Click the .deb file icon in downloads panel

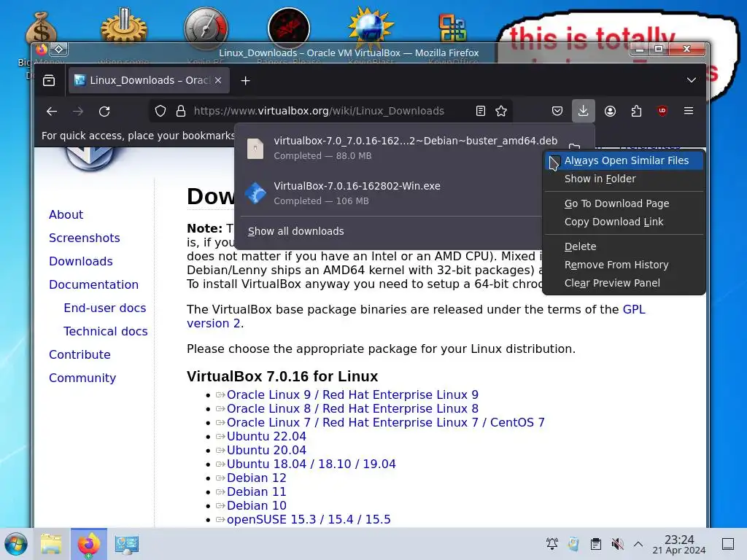point(255,149)
